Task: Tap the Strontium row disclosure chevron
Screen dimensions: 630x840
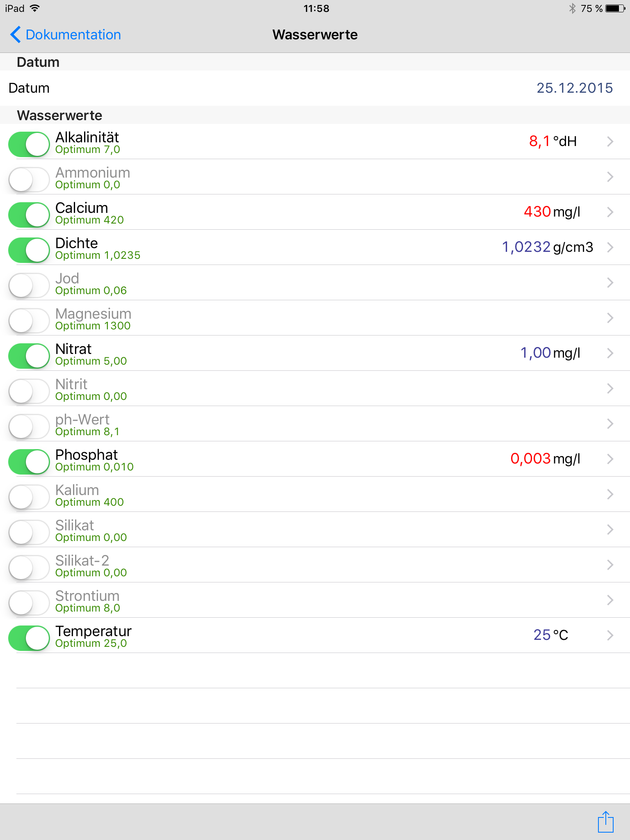Action: [x=610, y=600]
